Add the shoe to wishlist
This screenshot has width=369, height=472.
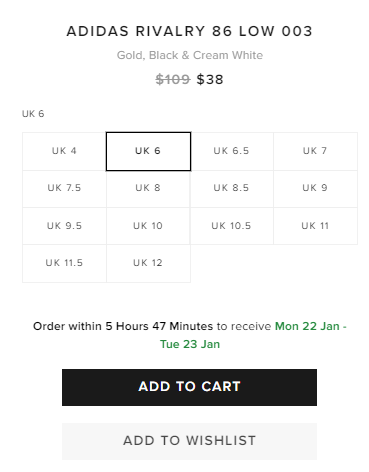[x=189, y=441]
